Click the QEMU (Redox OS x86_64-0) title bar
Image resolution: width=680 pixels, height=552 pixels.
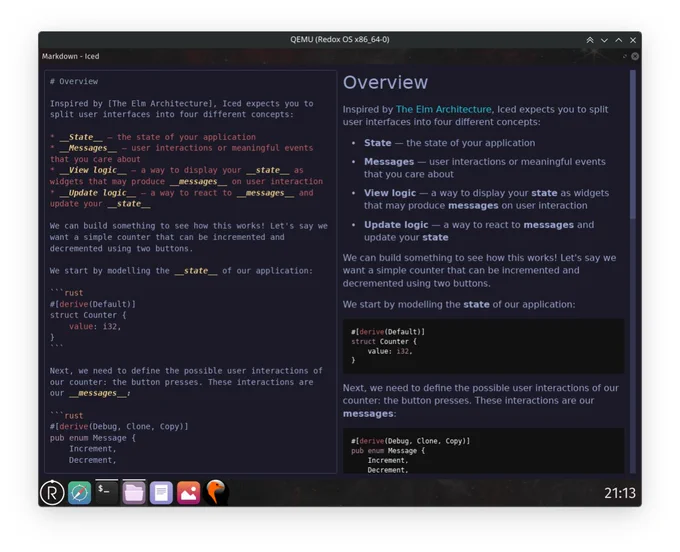[340, 39]
